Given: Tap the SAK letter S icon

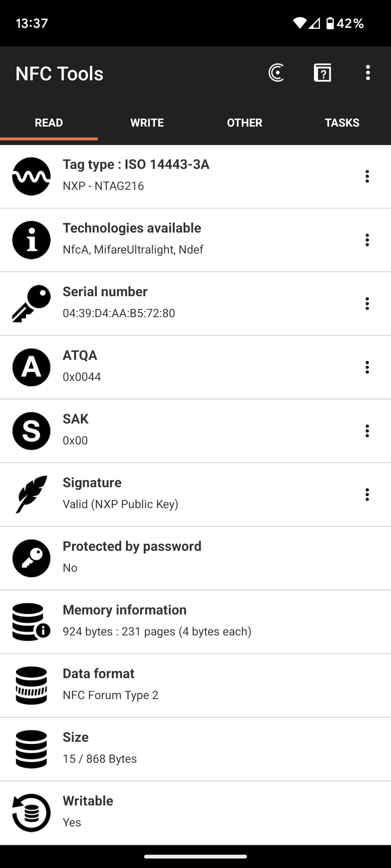Looking at the screenshot, I should (31, 431).
